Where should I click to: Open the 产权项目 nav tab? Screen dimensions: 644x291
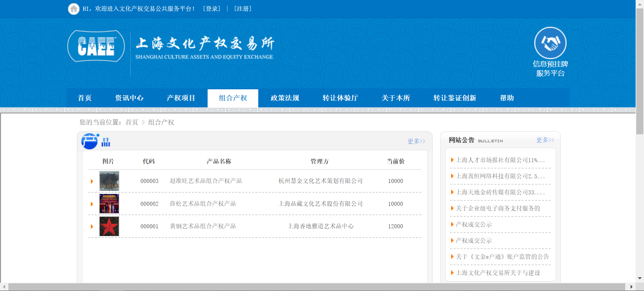181,98
